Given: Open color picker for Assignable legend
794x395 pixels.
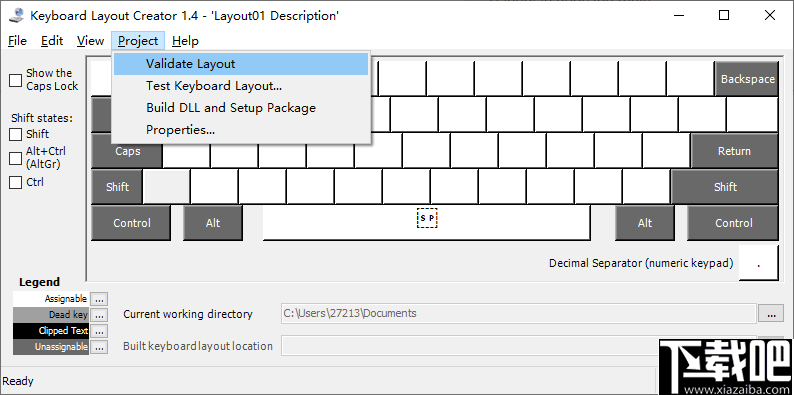Looking at the screenshot, I should [99, 299].
